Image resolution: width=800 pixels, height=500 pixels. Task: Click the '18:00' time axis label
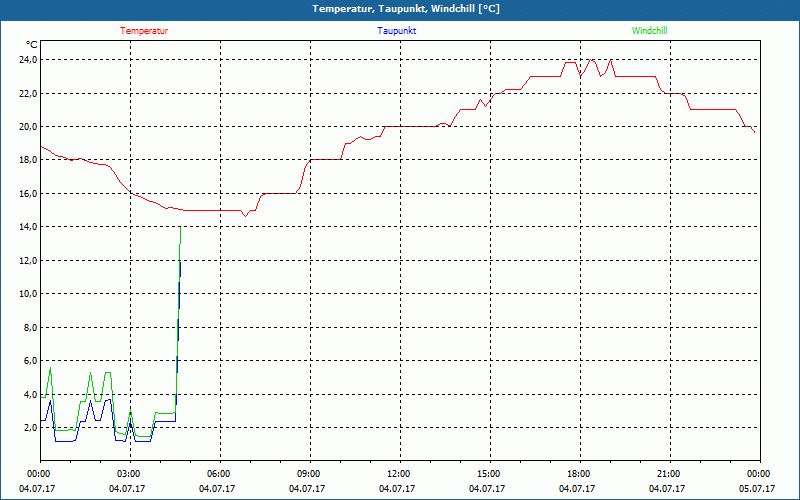click(x=578, y=474)
